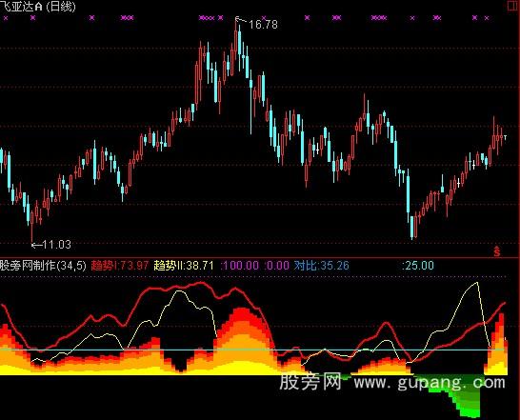Click the stock title 飞亚达A (日线)

(37, 7)
